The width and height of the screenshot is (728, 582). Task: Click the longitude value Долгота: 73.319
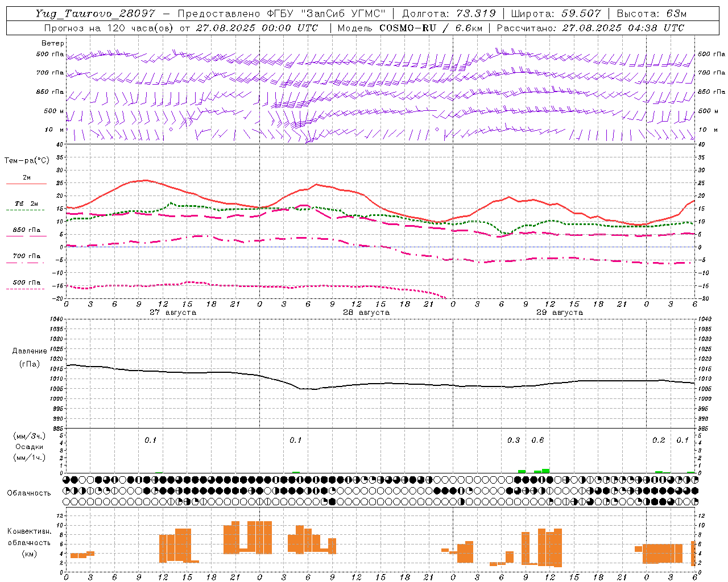[449, 14]
